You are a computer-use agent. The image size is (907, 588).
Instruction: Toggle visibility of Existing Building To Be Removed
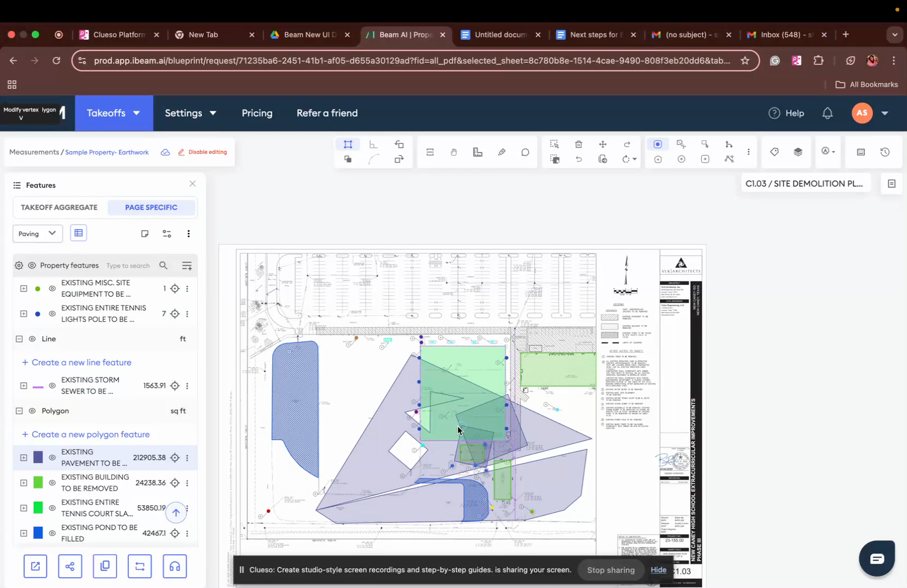(x=52, y=483)
